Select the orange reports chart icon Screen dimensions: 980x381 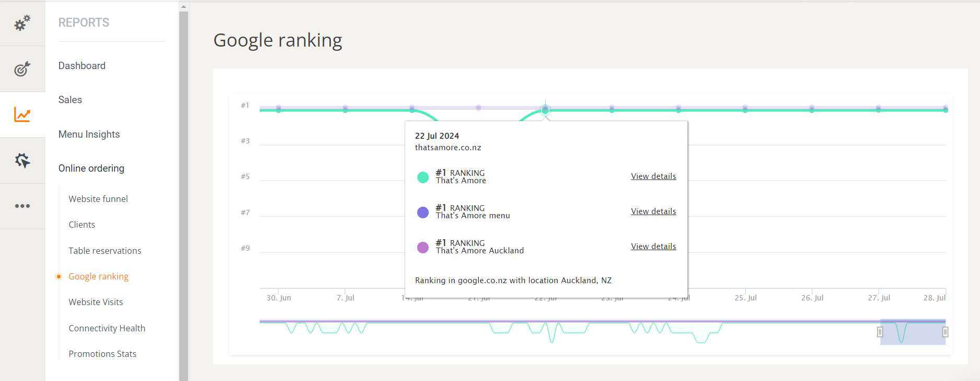point(22,115)
